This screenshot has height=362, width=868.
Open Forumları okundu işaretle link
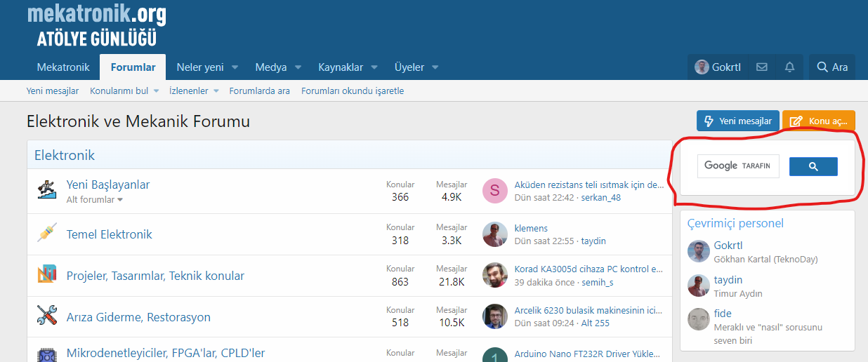pos(353,91)
